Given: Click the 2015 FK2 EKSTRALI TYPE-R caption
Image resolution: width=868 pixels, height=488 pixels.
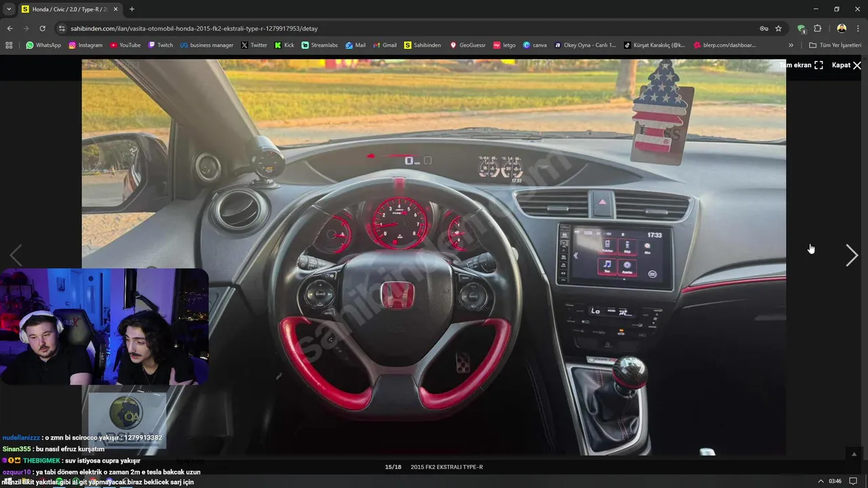Looking at the screenshot, I should click(x=447, y=467).
